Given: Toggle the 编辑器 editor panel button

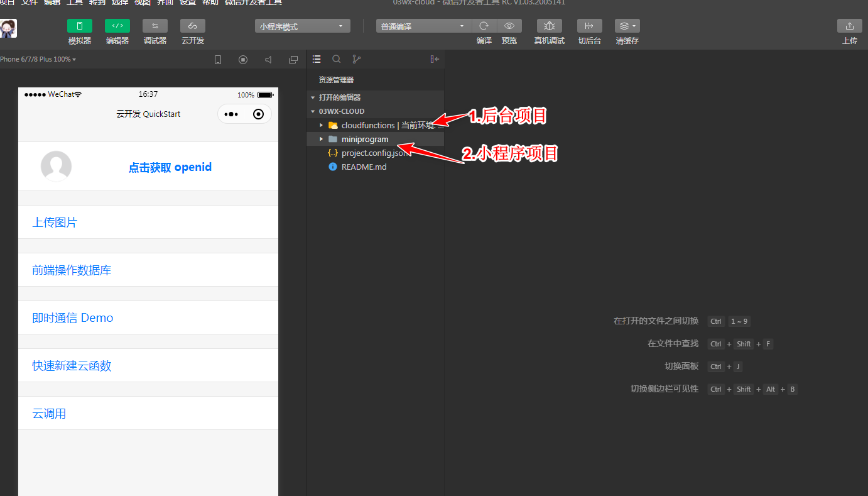Looking at the screenshot, I should click(117, 26).
